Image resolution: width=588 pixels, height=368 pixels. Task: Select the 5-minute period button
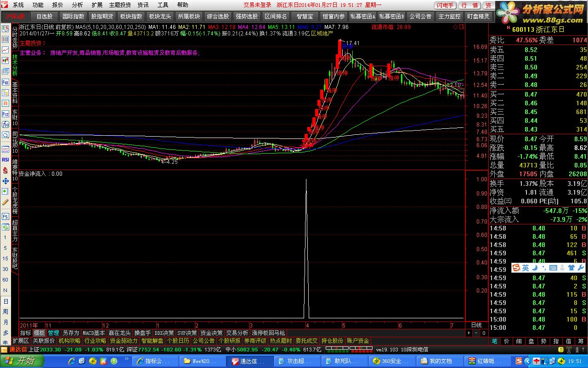[x=6, y=248]
